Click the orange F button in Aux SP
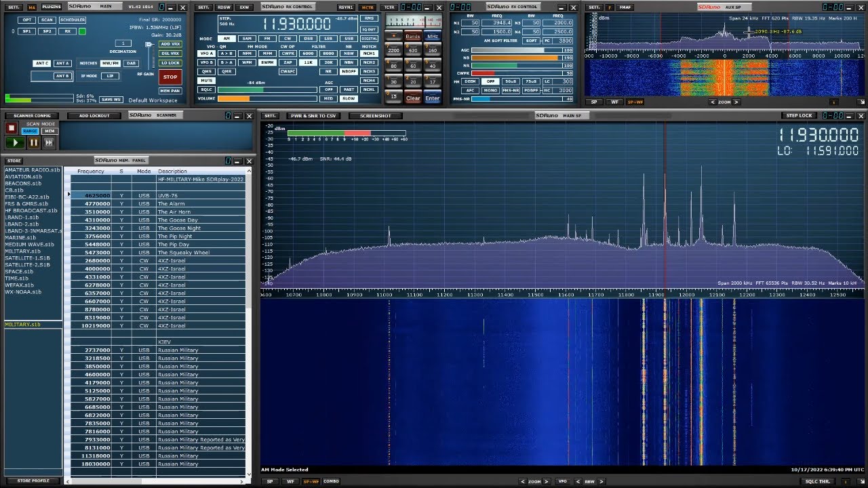This screenshot has width=868, height=488. click(x=610, y=7)
